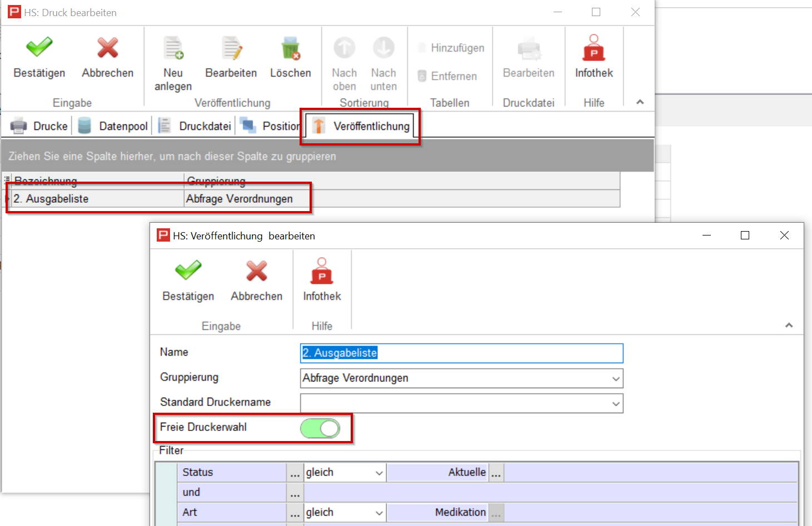The height and width of the screenshot is (526, 812).
Task: Switch to the Datenpool tab
Action: [114, 126]
